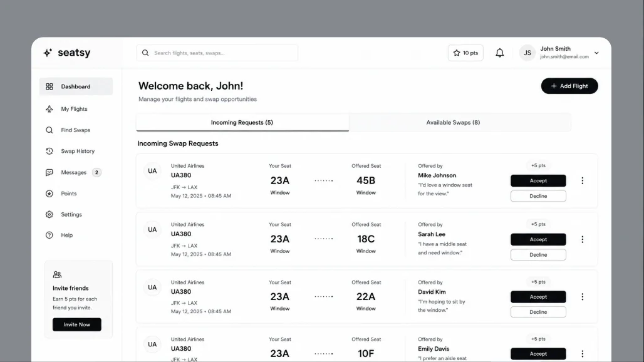The image size is (644, 362).
Task: Click the name Sarah Lee
Action: point(432,234)
